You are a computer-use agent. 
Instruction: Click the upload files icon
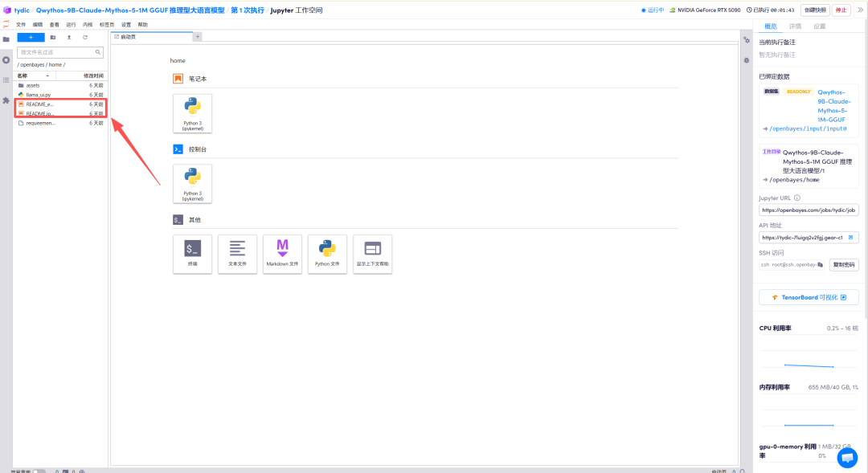69,37
